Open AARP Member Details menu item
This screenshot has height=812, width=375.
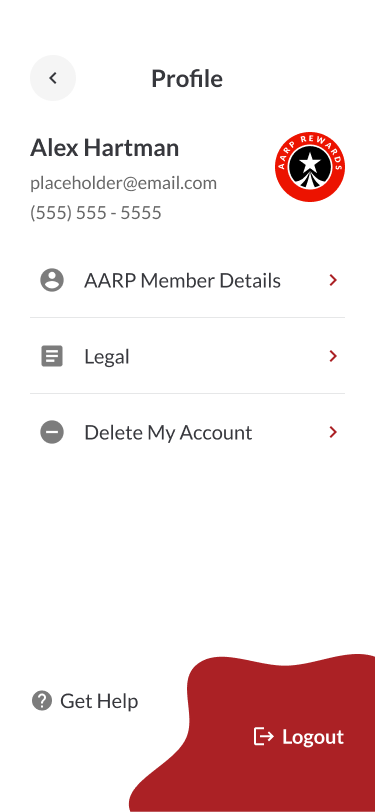pyautogui.click(x=188, y=280)
